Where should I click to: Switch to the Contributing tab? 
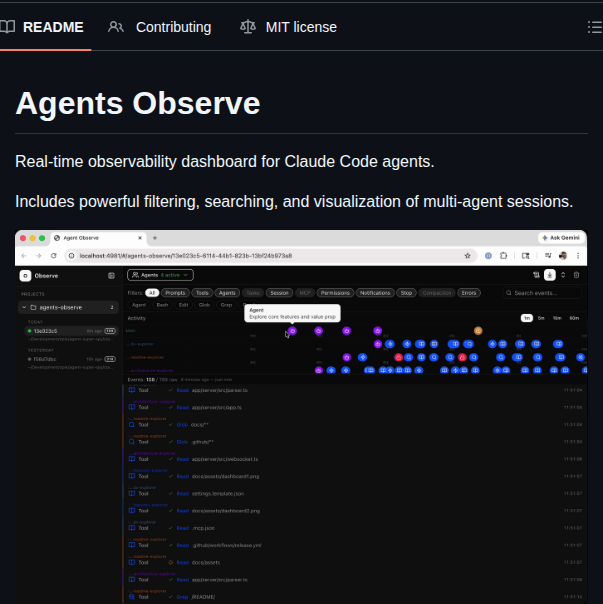[x=160, y=27]
